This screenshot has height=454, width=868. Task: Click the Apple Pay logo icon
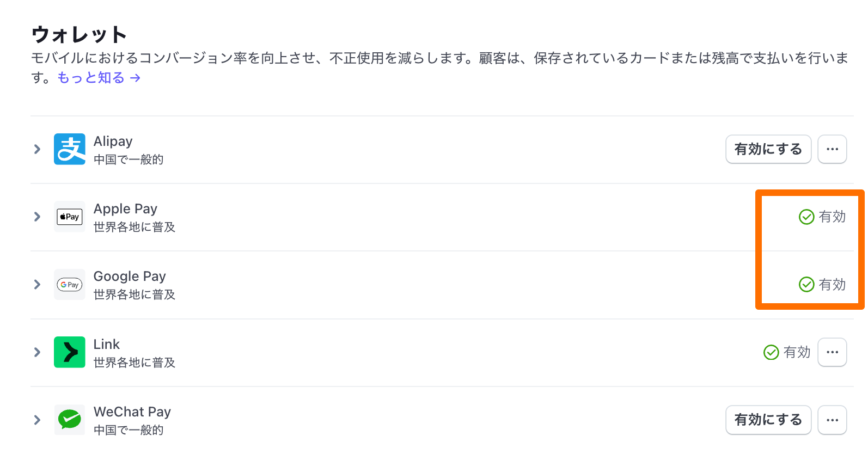[x=70, y=217]
